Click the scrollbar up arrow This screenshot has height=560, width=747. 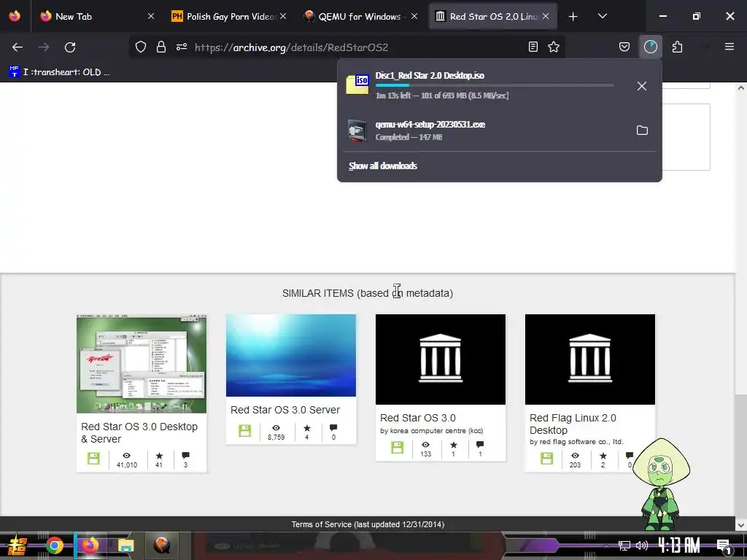(x=741, y=88)
